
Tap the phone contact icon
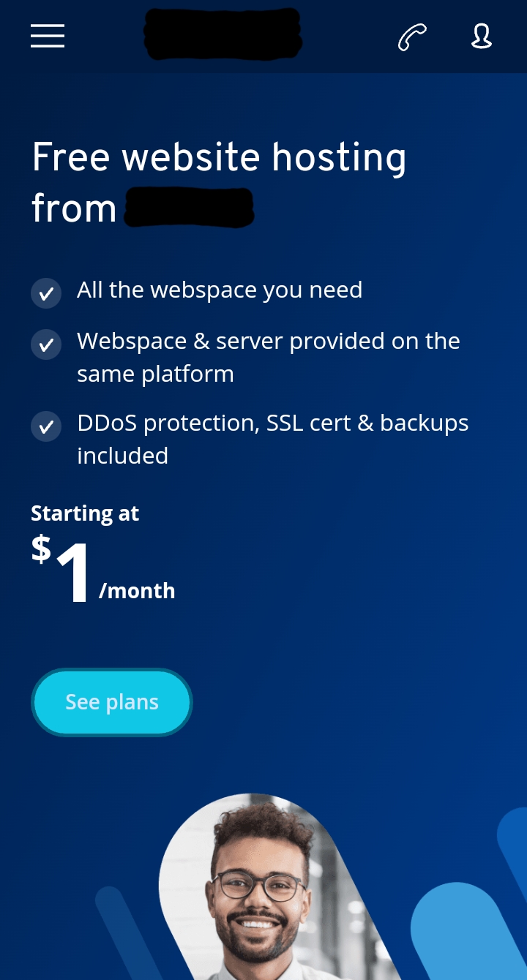click(x=412, y=37)
